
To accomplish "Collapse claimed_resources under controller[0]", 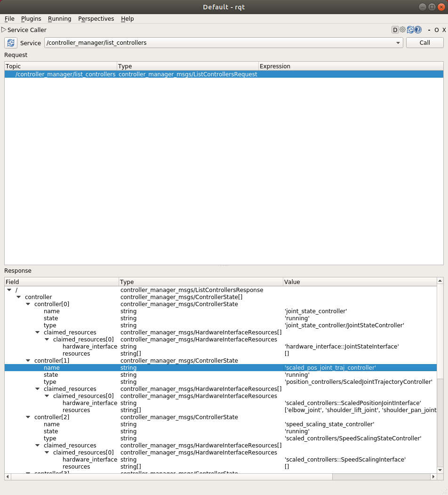I will pos(38,333).
